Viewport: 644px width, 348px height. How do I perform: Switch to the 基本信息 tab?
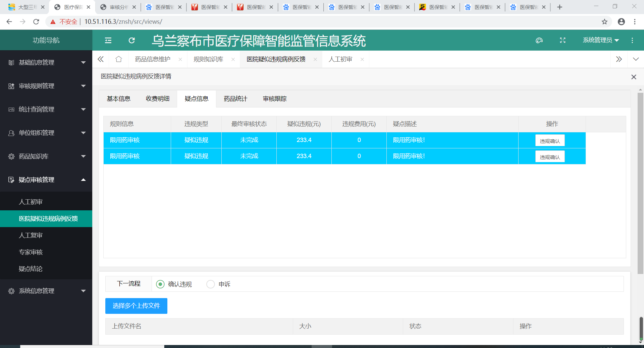[x=118, y=99]
